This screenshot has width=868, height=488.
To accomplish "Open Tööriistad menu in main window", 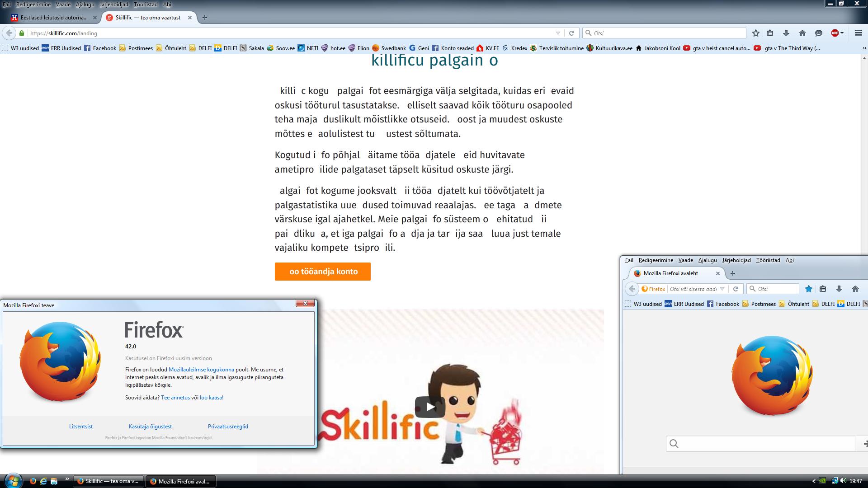I will coord(146,4).
